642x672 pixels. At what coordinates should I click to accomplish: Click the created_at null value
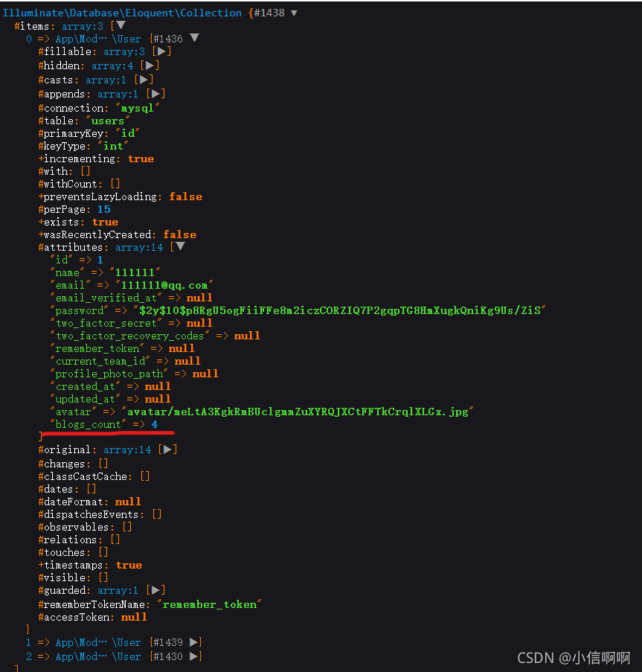pos(158,386)
